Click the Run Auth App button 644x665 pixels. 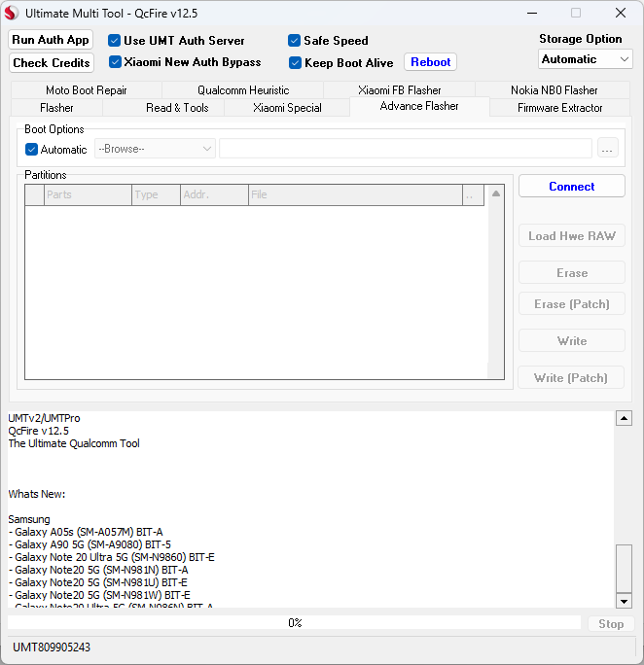pyautogui.click(x=51, y=40)
